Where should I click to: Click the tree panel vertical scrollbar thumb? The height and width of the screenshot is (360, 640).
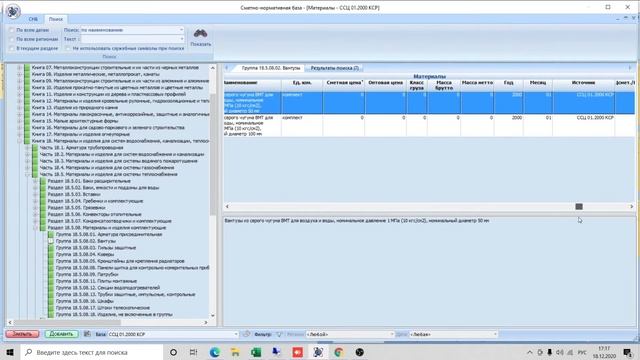[213, 154]
